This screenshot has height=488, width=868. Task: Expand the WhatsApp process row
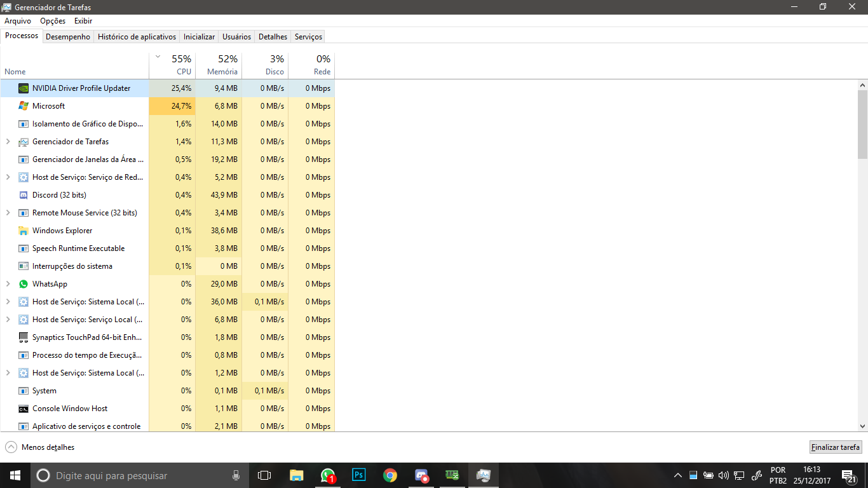8,284
